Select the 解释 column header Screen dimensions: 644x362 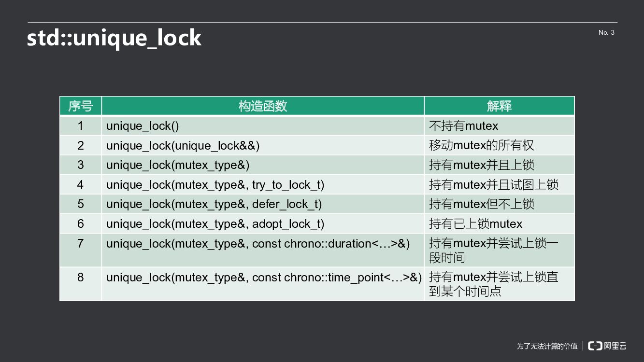pyautogui.click(x=499, y=106)
